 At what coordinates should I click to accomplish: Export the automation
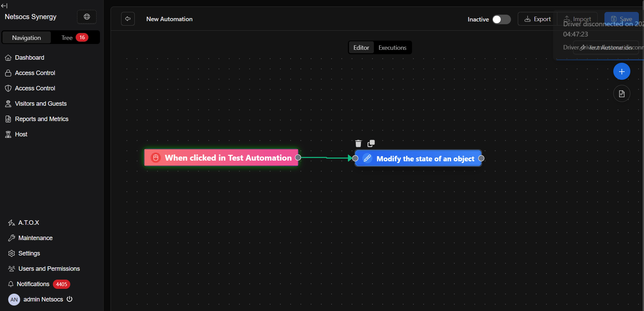point(538,19)
